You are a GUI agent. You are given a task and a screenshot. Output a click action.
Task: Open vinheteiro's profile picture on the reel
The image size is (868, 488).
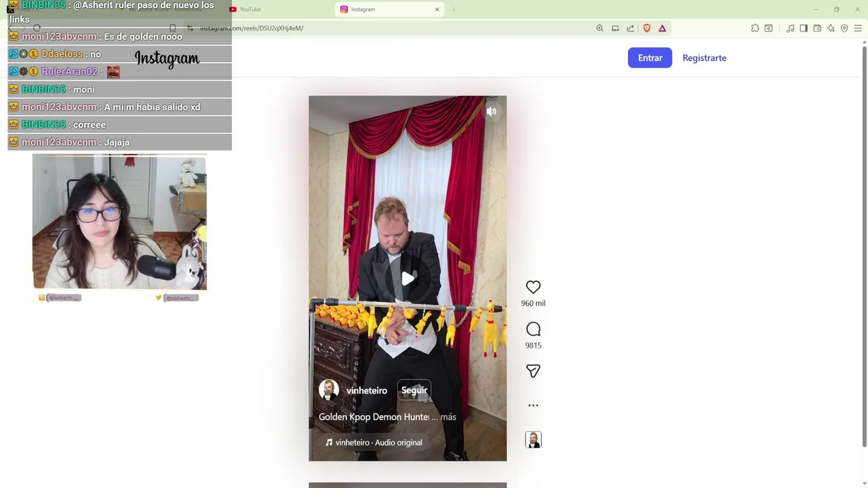pos(329,390)
